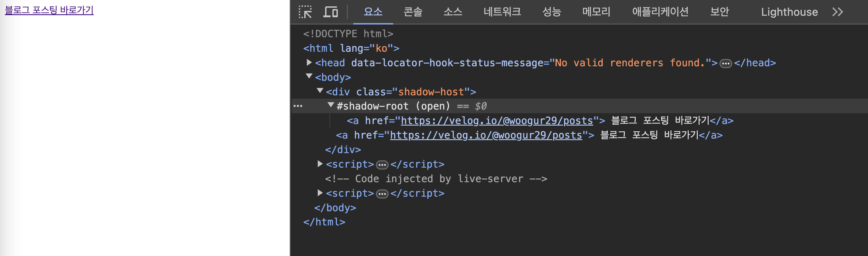Click the $0 reference on shadow-root row
The height and width of the screenshot is (256, 868).
pyautogui.click(x=481, y=106)
